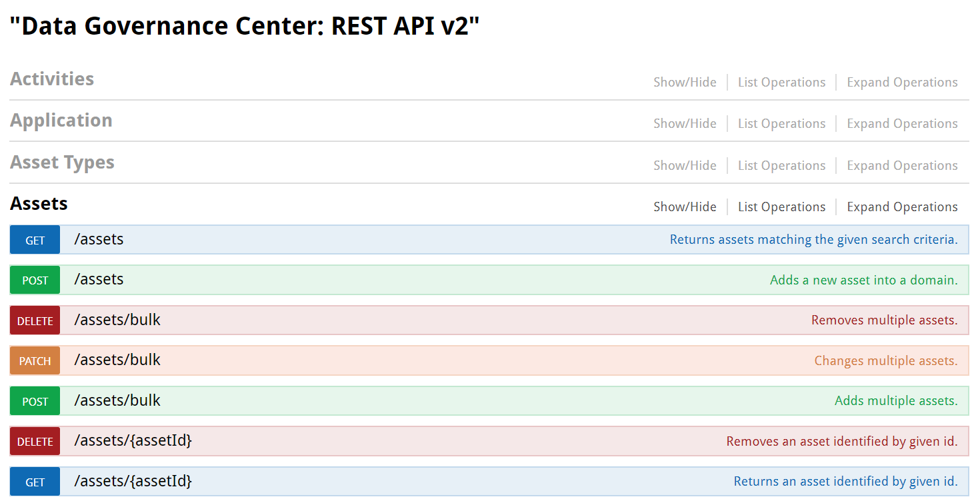Image resolution: width=980 pixels, height=503 pixels.
Task: Click the 'Data Governance Center: REST API v2' title
Action: coord(245,27)
